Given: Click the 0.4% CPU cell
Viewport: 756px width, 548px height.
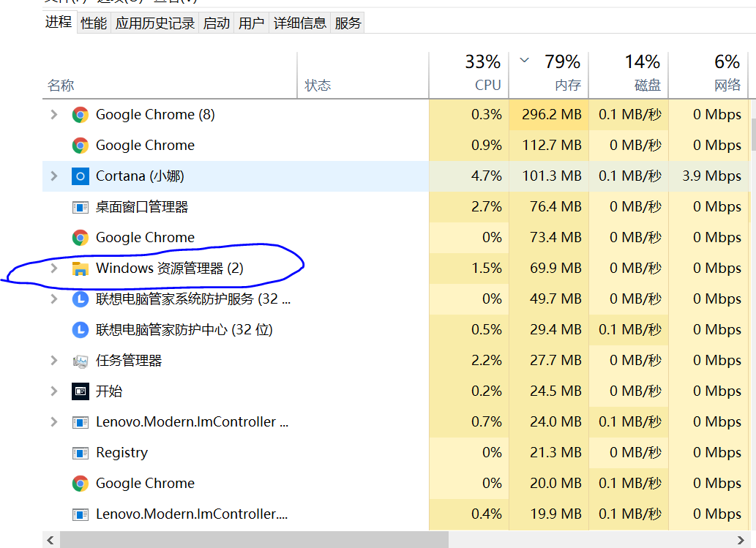Looking at the screenshot, I should (468, 514).
